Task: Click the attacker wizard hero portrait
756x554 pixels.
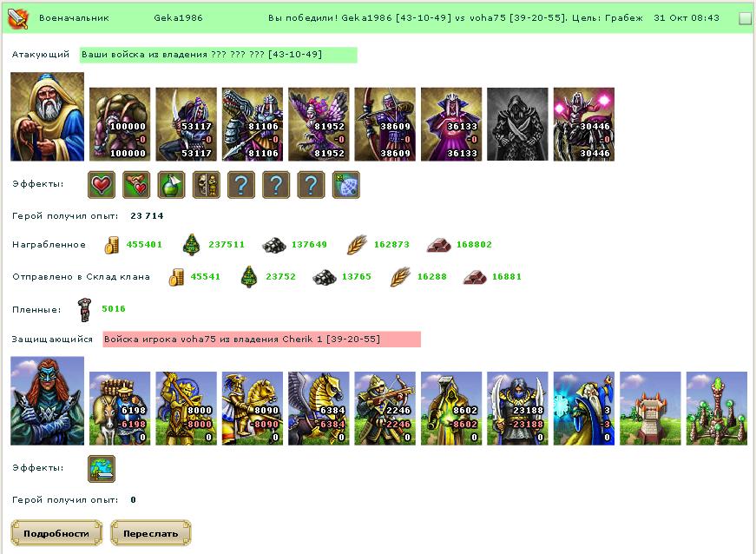Action: pos(47,116)
